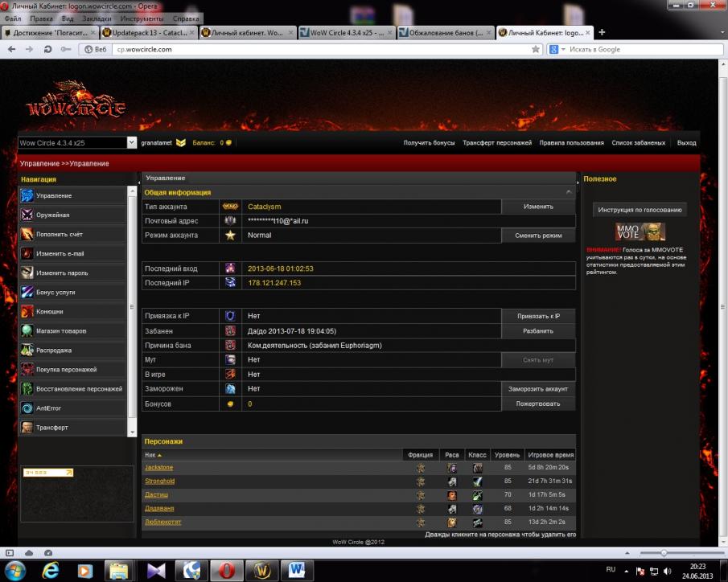Click the address bar showing cp.wowcircle.com

click(x=322, y=49)
